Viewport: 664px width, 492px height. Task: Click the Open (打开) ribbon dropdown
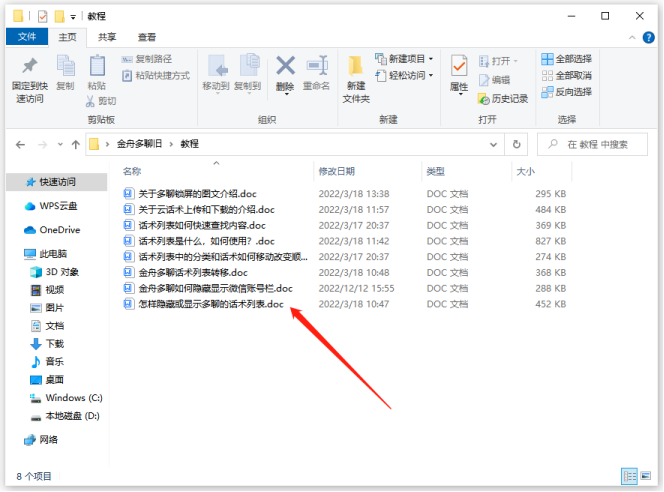pos(499,61)
